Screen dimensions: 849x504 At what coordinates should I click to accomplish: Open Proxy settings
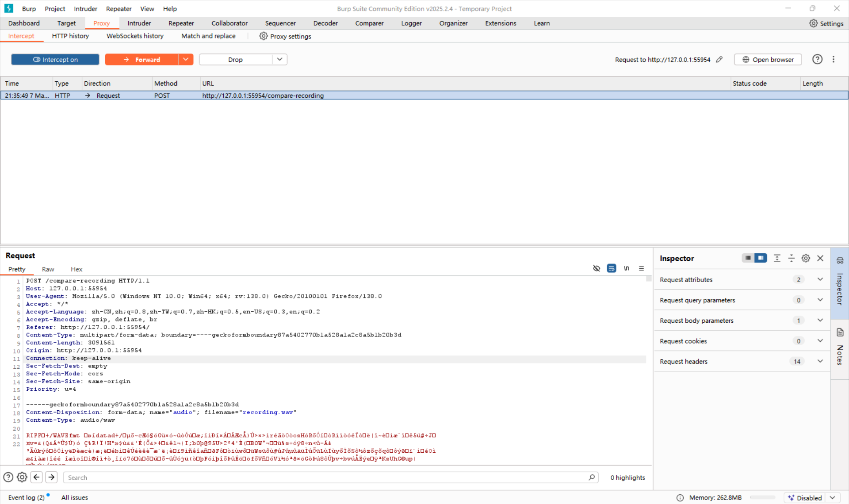pos(285,36)
